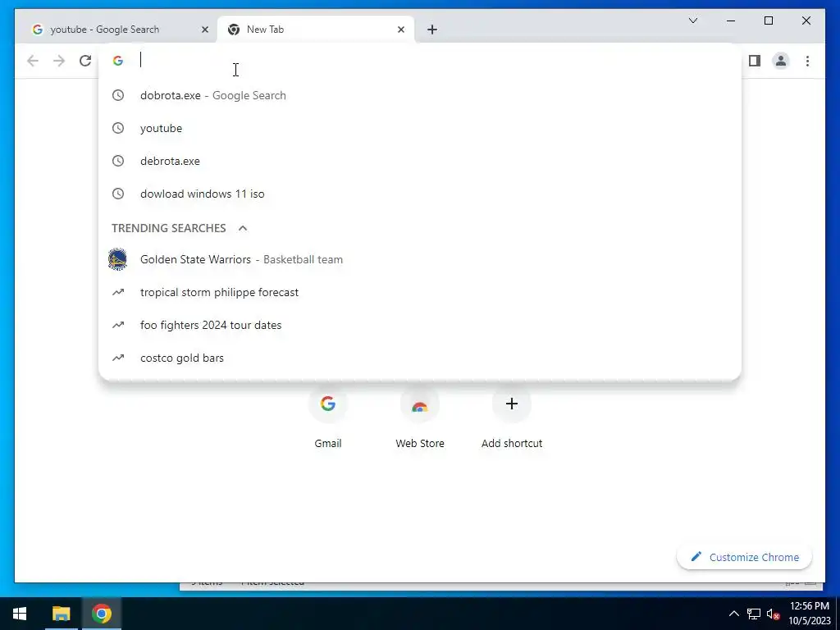The image size is (840, 630).
Task: Choose dobrota.exe search suggestion
Action: coord(420,95)
